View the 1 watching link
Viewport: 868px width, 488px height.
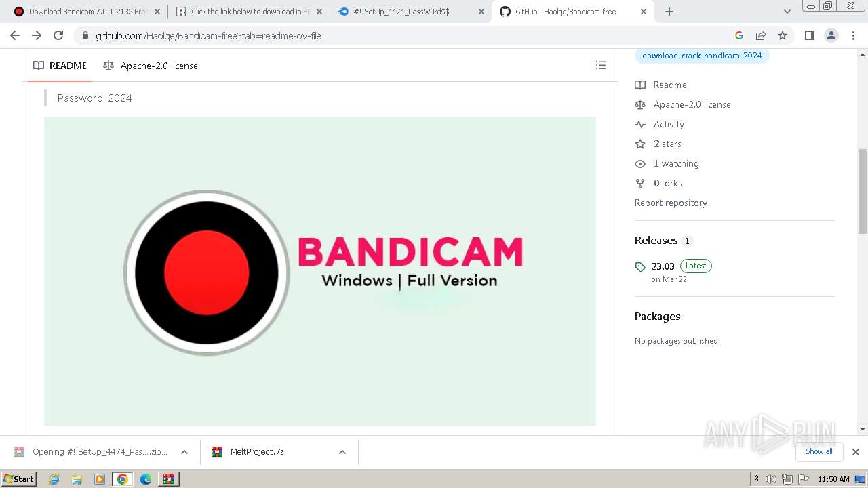point(667,163)
